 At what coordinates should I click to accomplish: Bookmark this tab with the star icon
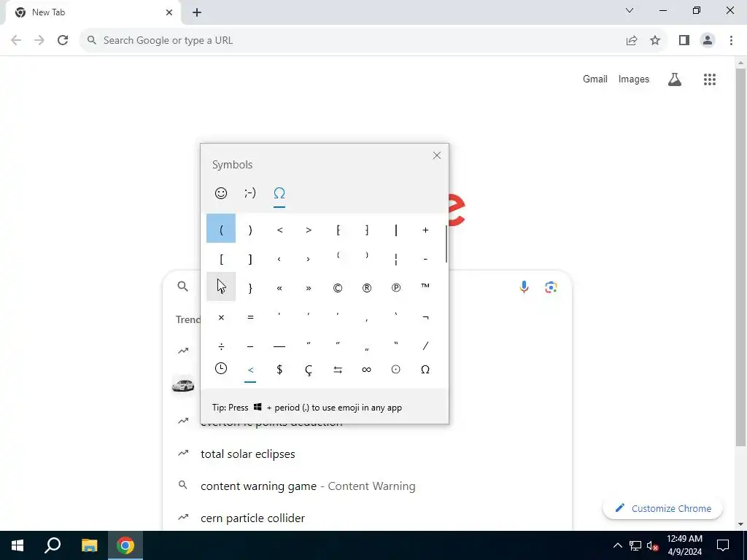pos(655,41)
